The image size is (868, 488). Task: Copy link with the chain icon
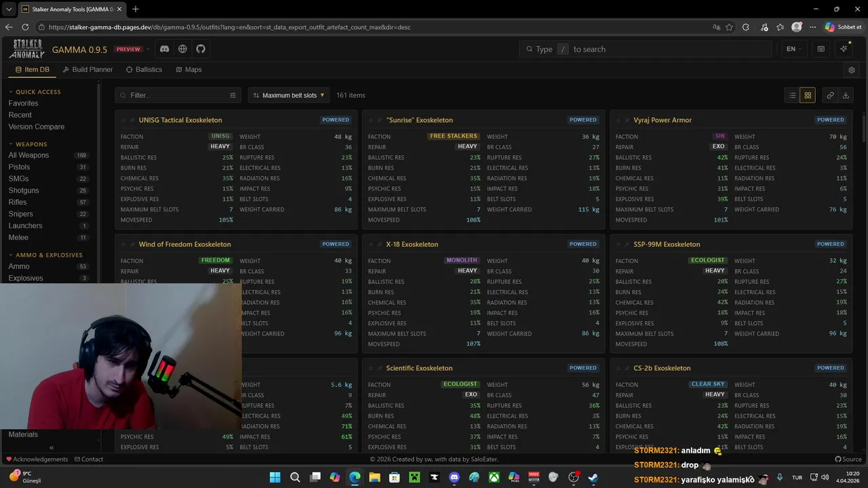click(830, 96)
